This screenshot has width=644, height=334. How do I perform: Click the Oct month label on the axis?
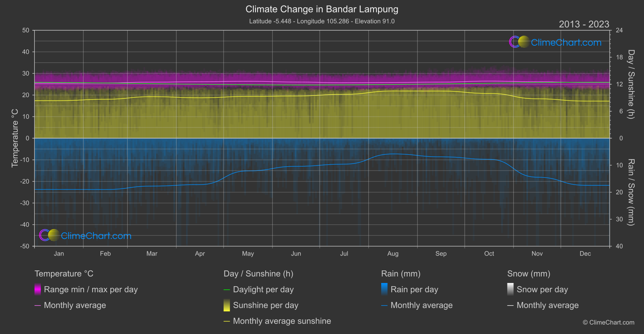pyautogui.click(x=489, y=253)
